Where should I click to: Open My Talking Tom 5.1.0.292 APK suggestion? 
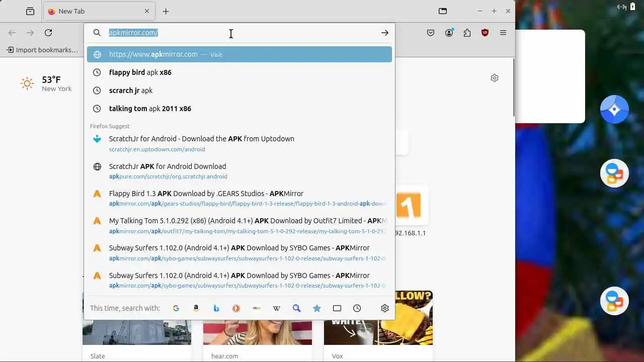(x=239, y=225)
